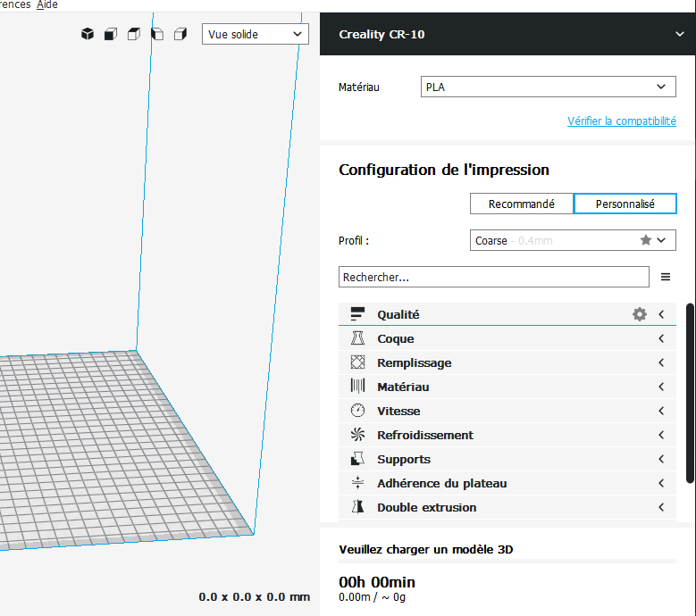Image resolution: width=696 pixels, height=616 pixels.
Task: Open the PLA material dropdown
Action: click(x=549, y=87)
